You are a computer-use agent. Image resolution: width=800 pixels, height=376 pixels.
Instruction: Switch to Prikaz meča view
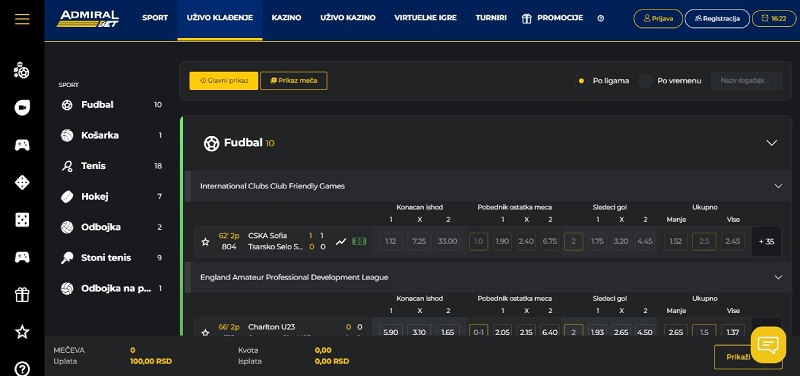point(294,81)
